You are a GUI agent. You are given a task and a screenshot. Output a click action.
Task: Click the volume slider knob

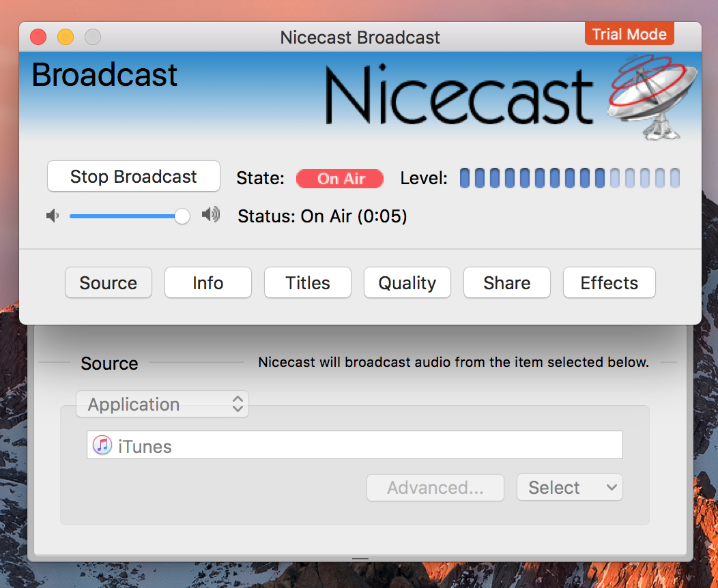coord(182,216)
